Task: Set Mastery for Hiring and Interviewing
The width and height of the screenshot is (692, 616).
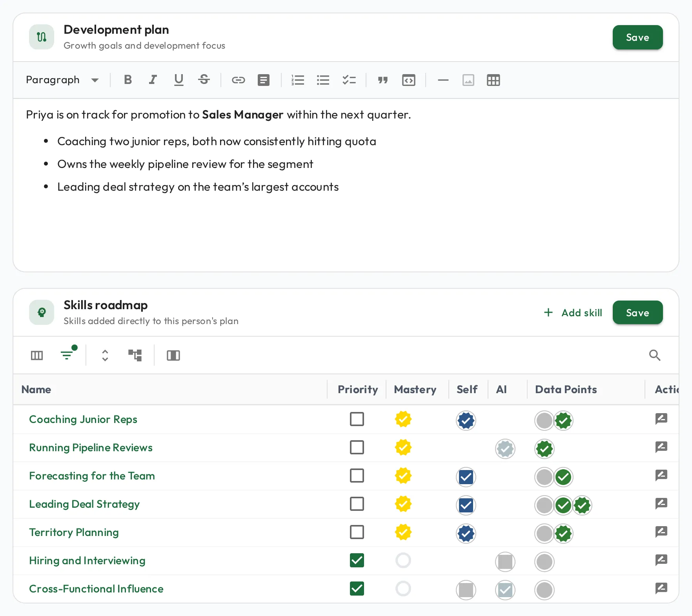Action: pos(403,560)
